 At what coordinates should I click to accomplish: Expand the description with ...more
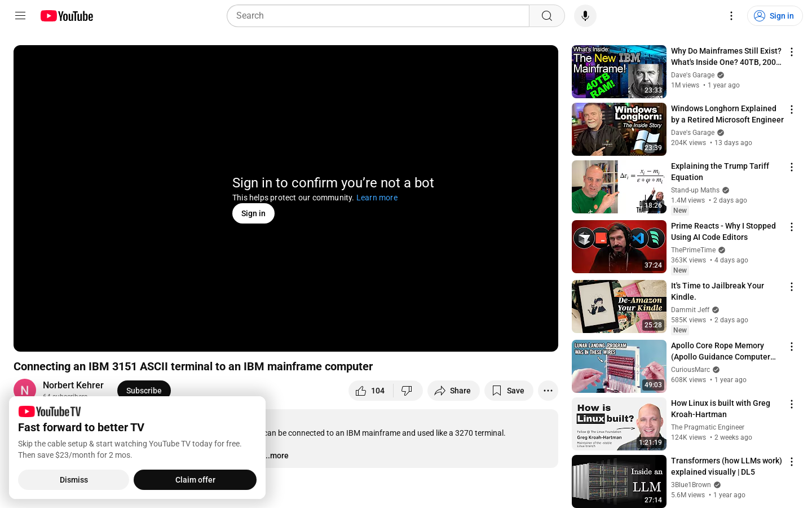(277, 456)
